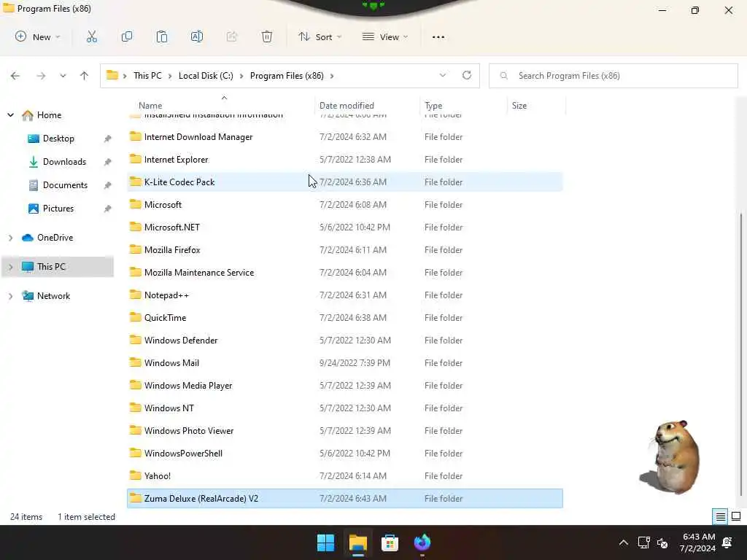Expand the OneDrive tree node
Screen dimensions: 747x560
click(x=10, y=238)
